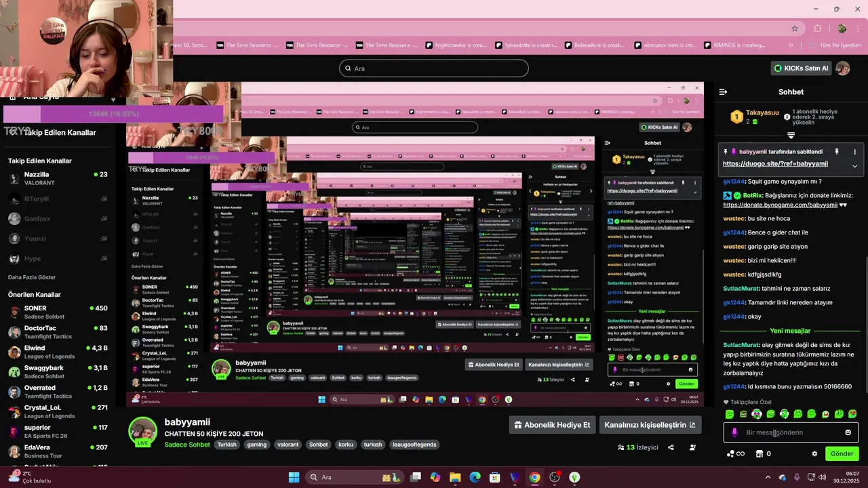Viewport: 868px width, 488px height.
Task: Select the 'gaming' stream tag
Action: pyautogui.click(x=257, y=445)
